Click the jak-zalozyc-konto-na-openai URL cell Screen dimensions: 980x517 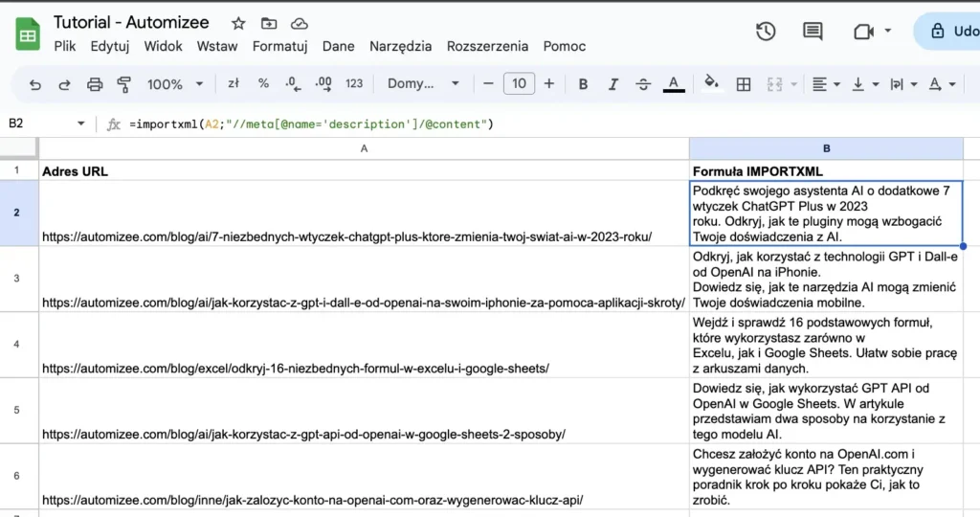tap(364, 477)
